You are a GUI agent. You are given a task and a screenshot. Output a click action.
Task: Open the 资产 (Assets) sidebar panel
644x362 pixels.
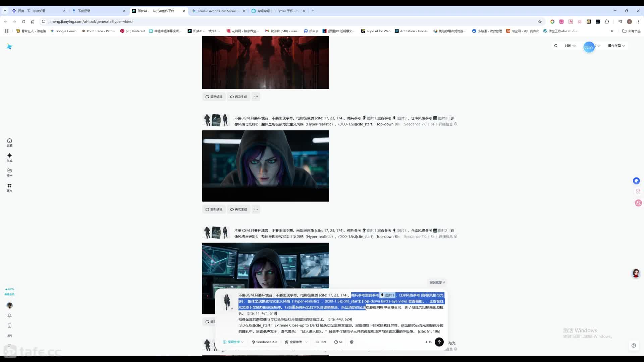point(9,173)
